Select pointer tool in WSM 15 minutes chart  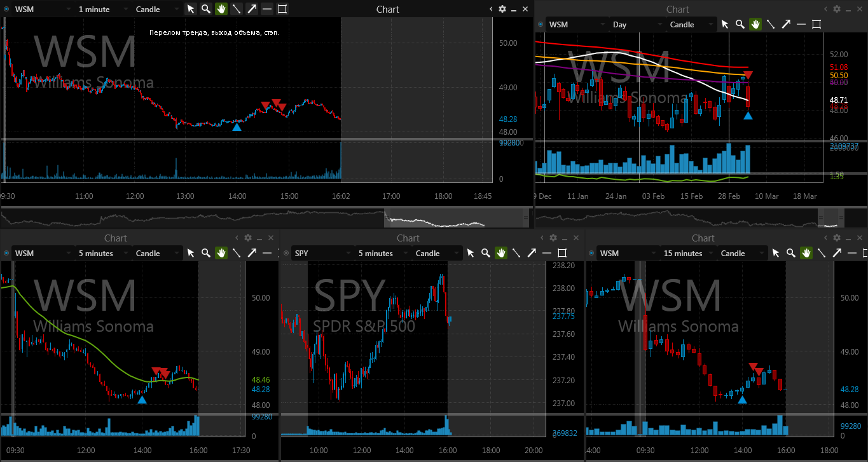point(776,253)
